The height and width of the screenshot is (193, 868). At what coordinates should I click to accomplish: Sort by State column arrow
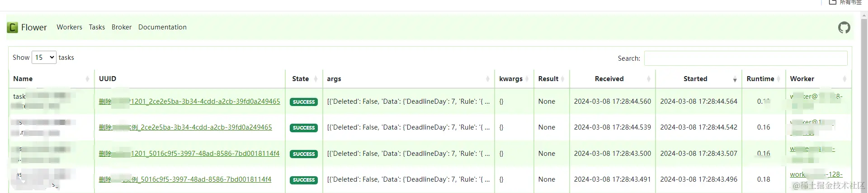coord(316,79)
